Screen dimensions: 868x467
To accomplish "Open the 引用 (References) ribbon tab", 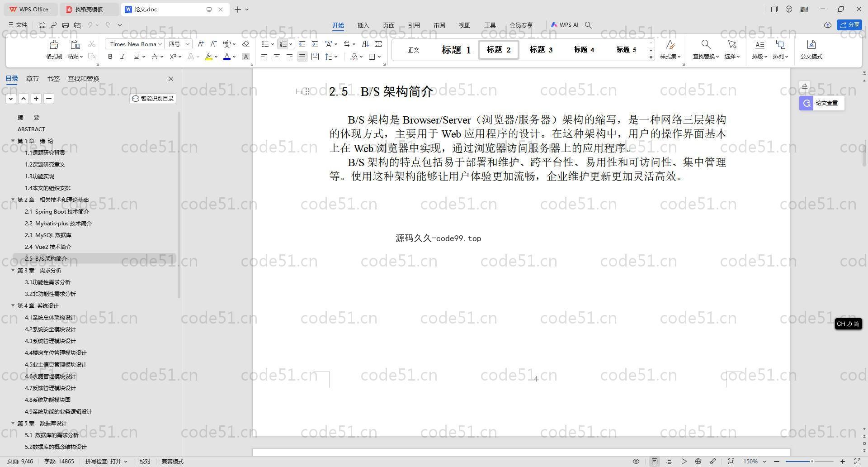I will [x=414, y=25].
